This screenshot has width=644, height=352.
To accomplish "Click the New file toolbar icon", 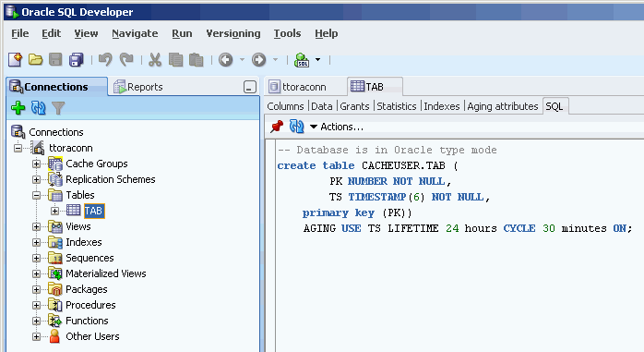I will tap(15, 60).
